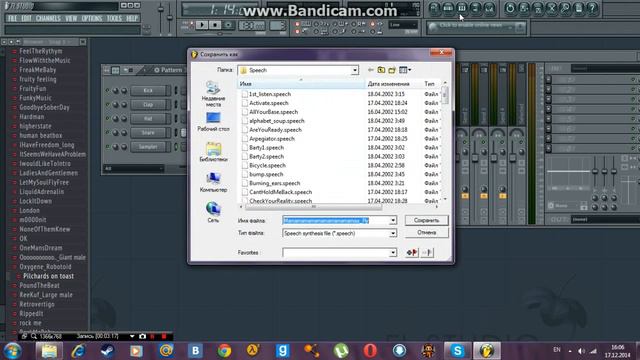Image resolution: width=640 pixels, height=360 pixels.
Task: Open Google Chrome from the taskbar
Action: pos(224,351)
